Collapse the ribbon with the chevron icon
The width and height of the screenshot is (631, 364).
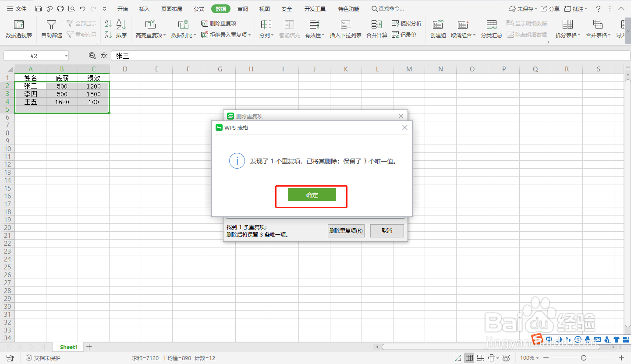pyautogui.click(x=621, y=9)
